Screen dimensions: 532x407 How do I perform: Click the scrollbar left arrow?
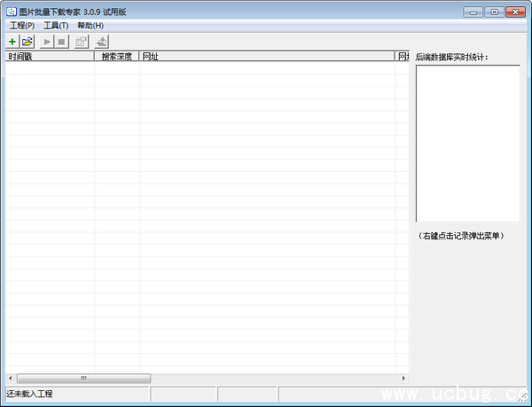[x=11, y=378]
